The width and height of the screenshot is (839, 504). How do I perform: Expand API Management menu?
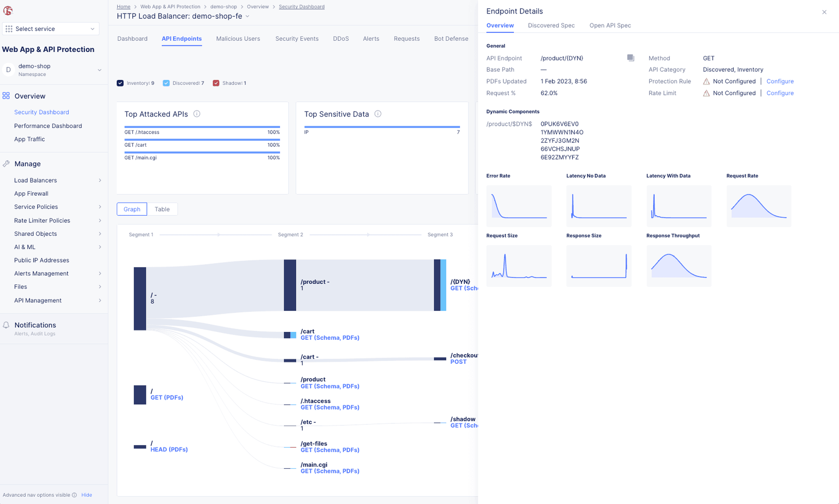click(x=100, y=300)
